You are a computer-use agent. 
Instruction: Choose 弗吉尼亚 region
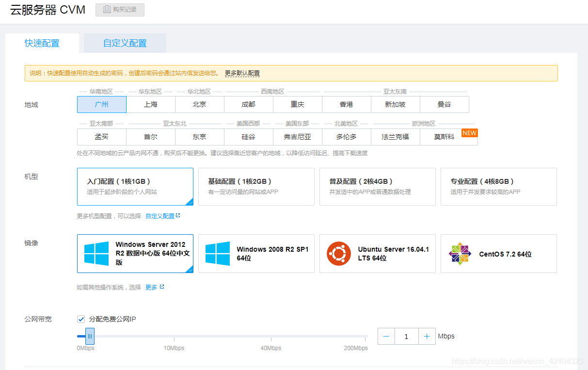pos(298,137)
